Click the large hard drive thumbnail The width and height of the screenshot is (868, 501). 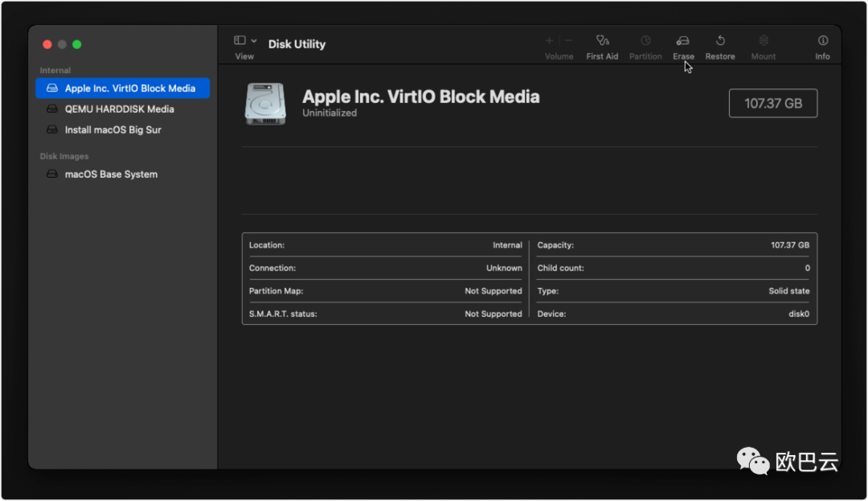265,104
